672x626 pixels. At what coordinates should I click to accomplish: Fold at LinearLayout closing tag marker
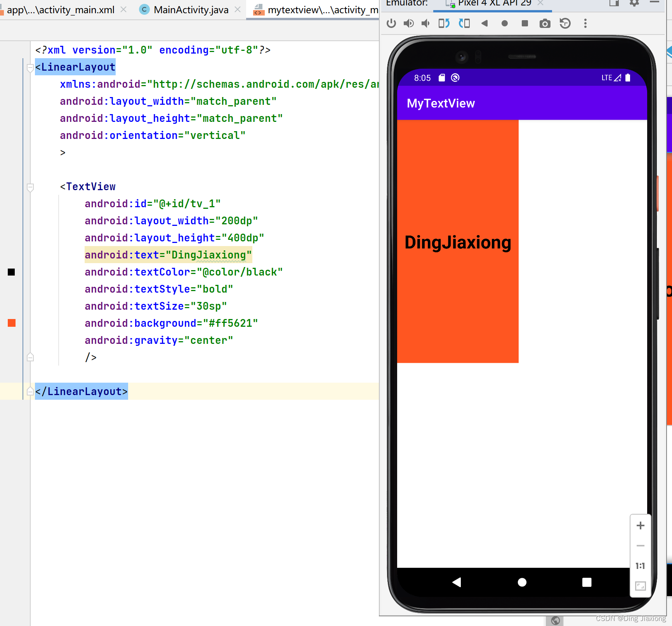(30, 391)
